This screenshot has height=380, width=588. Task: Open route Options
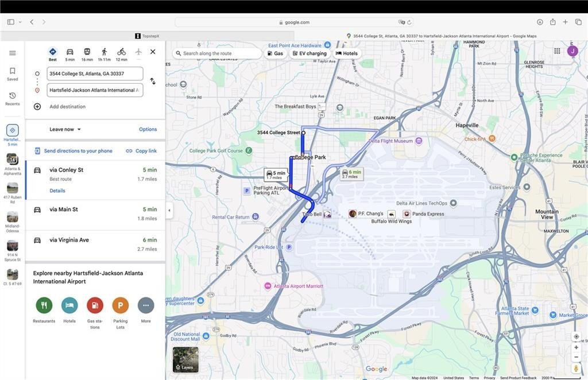coord(148,129)
